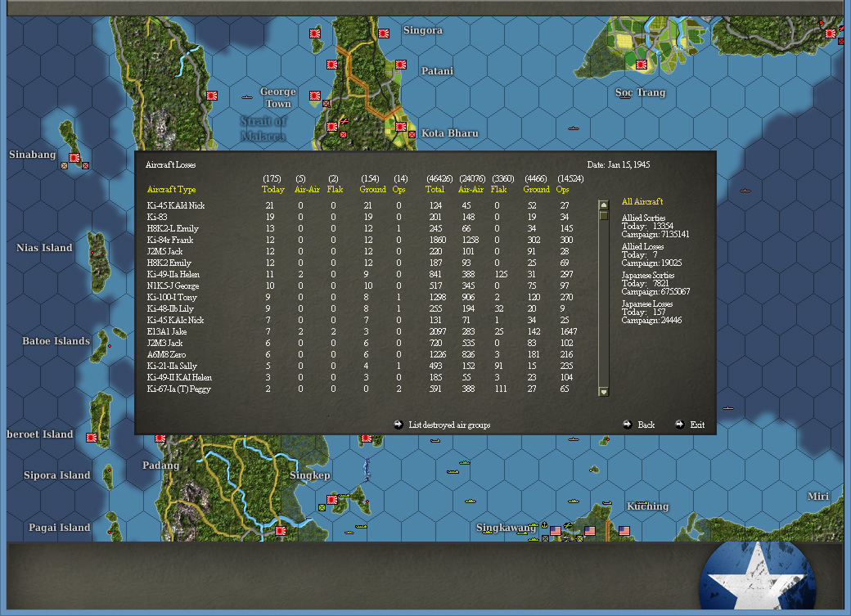The image size is (851, 616).
Task: Select the yellow crossed marker at Sinabang
Action: coord(64,165)
